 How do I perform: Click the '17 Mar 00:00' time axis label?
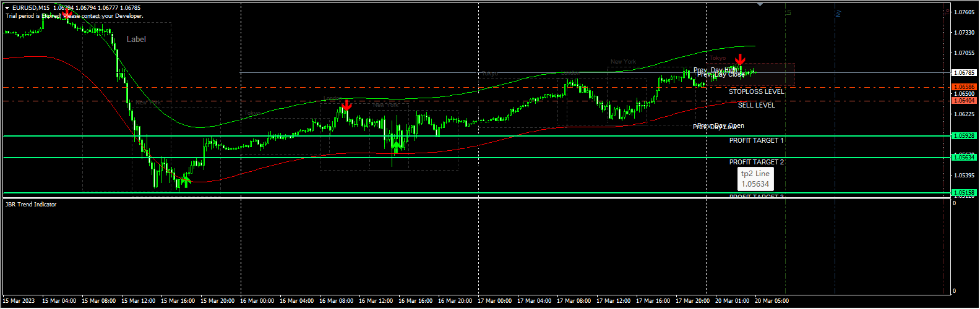[x=495, y=301]
